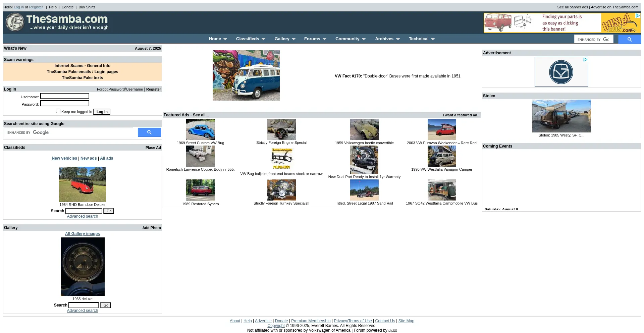Open Forgot Password/Username link
Screen dimensions: 644x333
120,89
